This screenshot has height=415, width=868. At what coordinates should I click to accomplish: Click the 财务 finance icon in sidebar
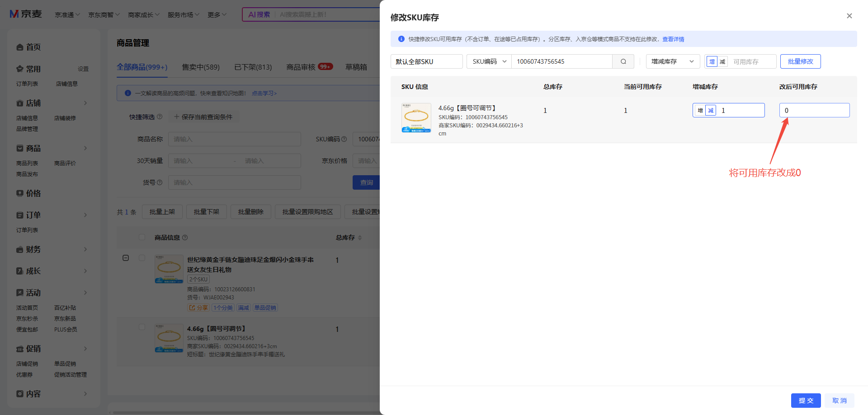coord(20,250)
